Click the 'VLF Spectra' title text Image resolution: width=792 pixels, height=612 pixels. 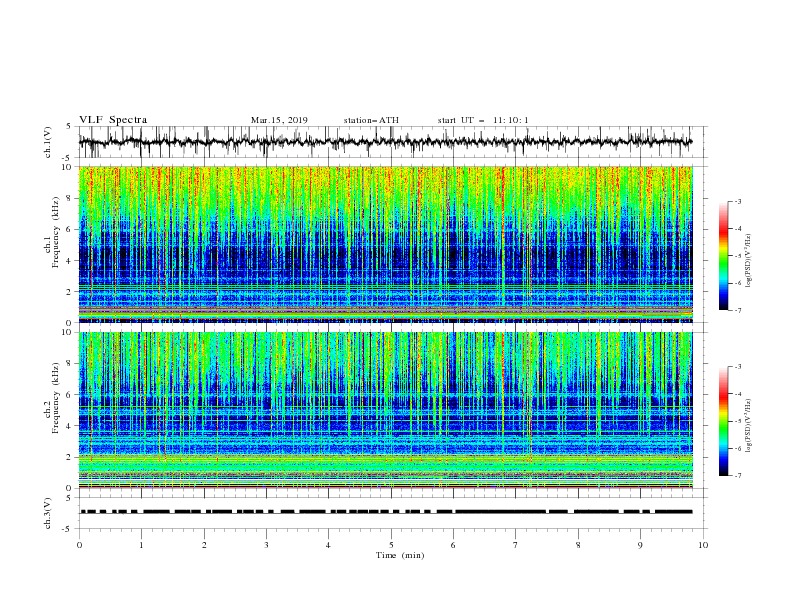[x=113, y=120]
